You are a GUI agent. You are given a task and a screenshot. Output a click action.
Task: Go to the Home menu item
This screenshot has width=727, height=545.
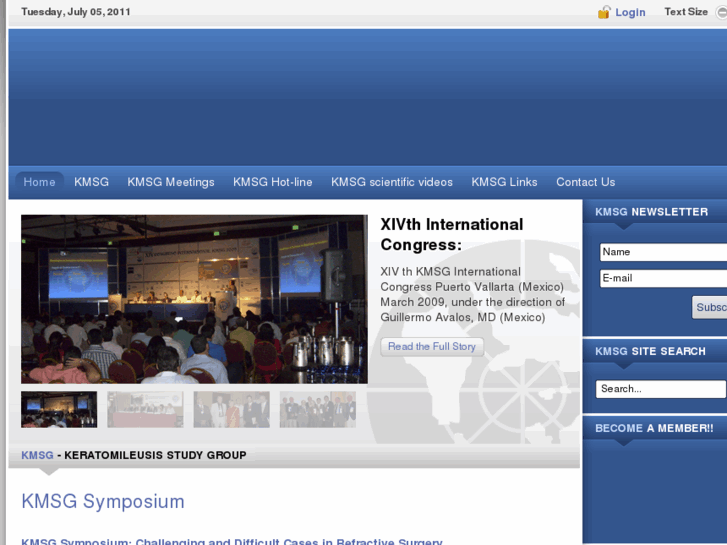39,182
